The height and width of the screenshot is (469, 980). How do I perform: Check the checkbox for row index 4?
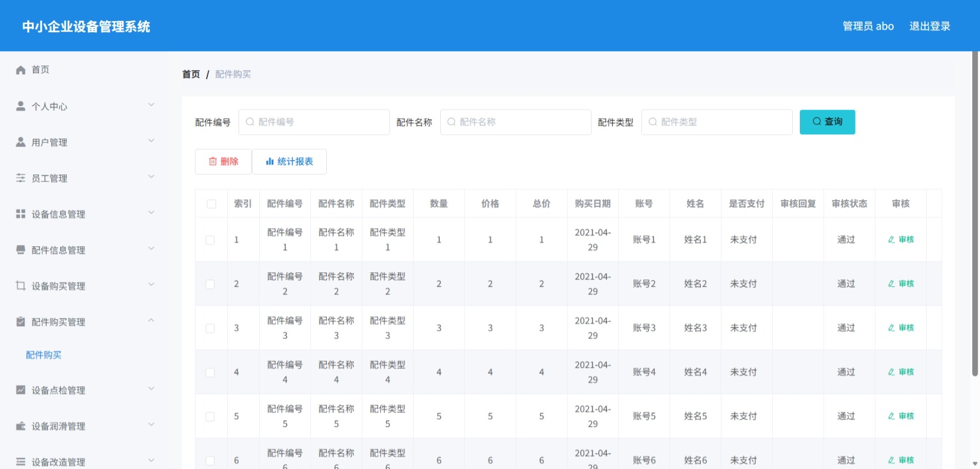click(x=210, y=372)
